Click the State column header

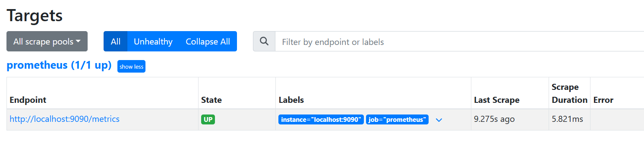[x=212, y=100]
